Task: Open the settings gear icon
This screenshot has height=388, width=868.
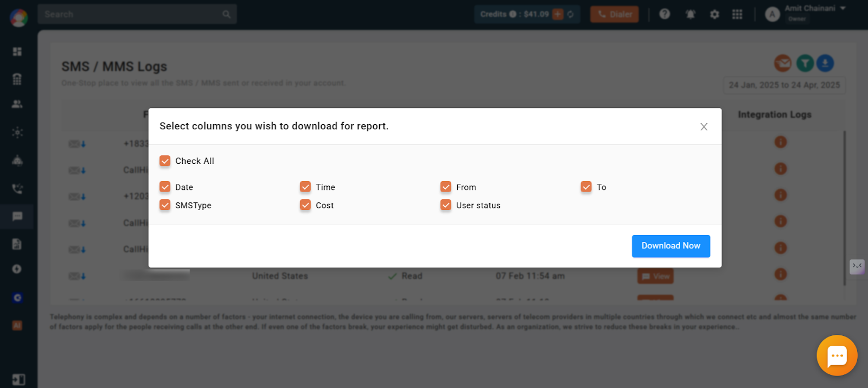Action: 714,14
